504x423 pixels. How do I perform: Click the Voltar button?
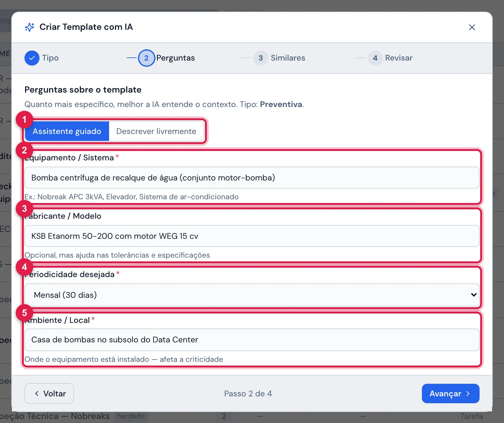pos(49,394)
